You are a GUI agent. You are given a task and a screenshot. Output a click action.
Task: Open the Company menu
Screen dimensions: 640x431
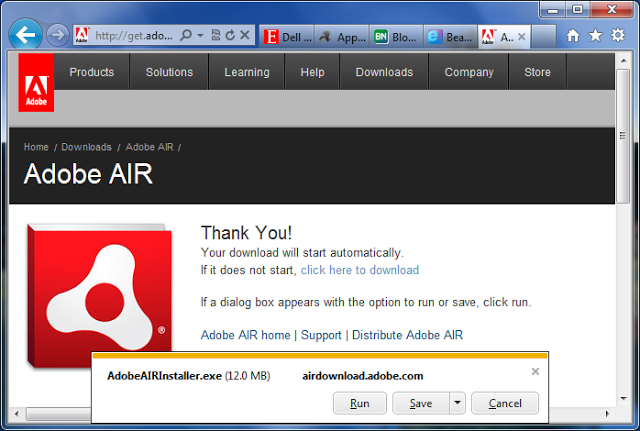click(469, 72)
